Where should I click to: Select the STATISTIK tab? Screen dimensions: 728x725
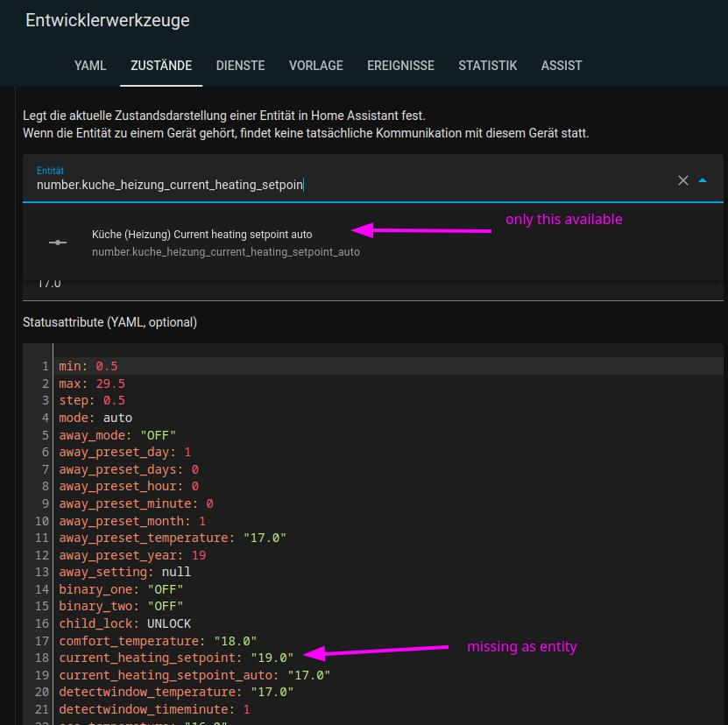click(488, 66)
